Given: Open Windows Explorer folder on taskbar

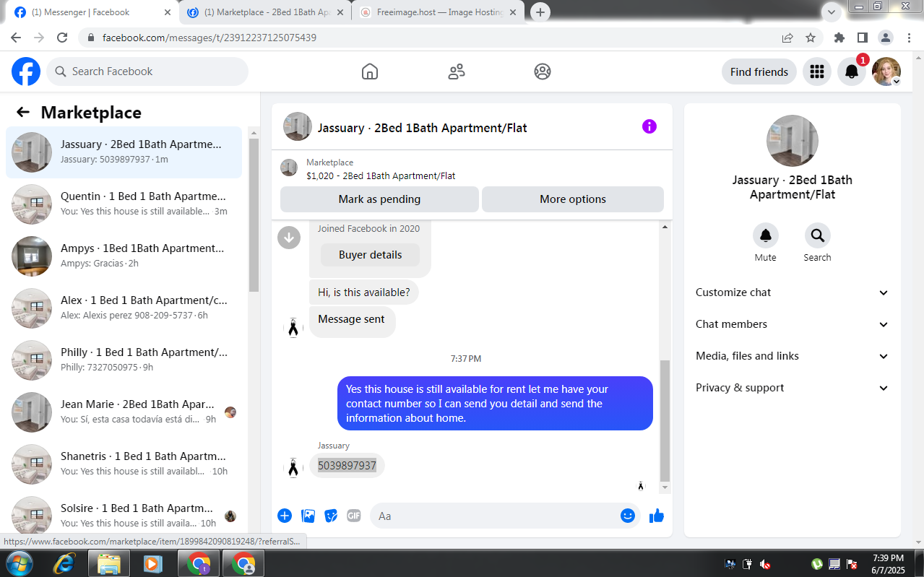Looking at the screenshot, I should point(108,563).
